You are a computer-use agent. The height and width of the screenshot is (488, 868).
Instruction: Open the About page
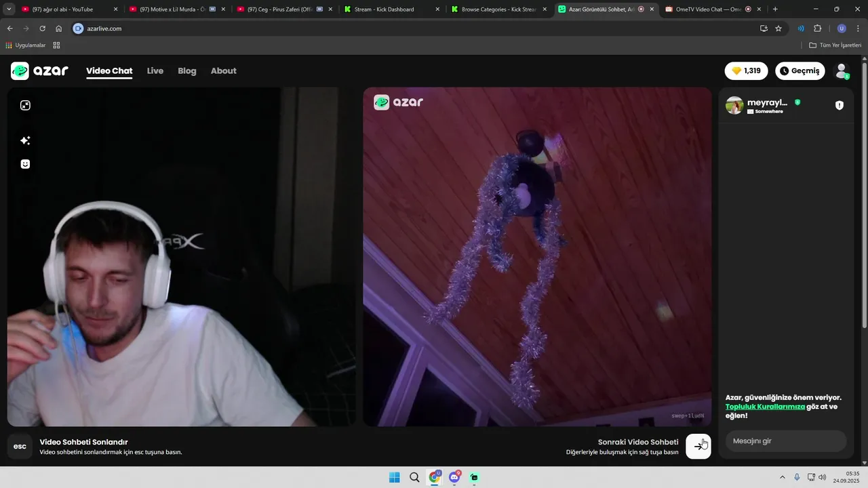pos(224,70)
